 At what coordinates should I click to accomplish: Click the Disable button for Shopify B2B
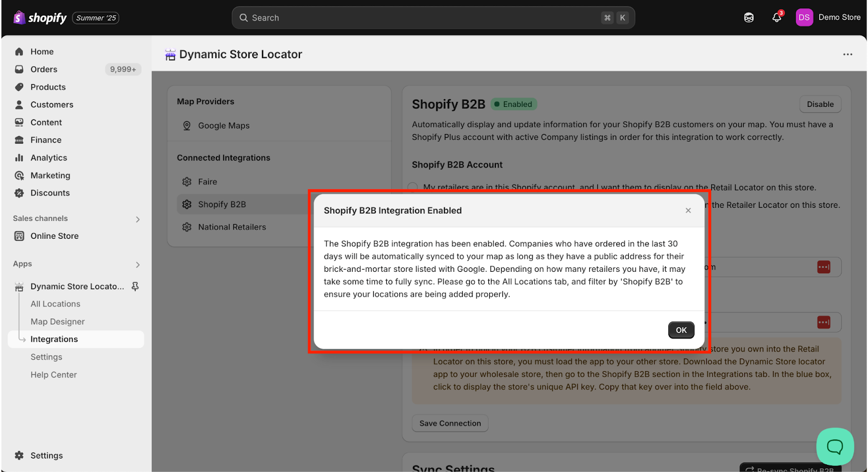pyautogui.click(x=820, y=104)
